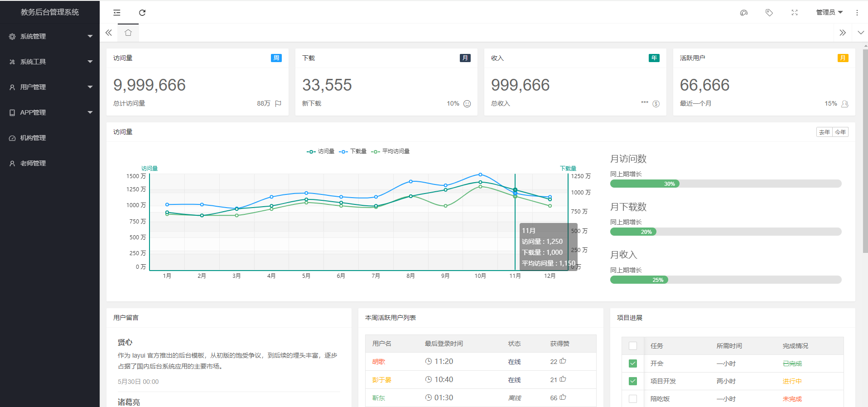Uncheck the 项目开发 task checkbox

pyautogui.click(x=633, y=381)
